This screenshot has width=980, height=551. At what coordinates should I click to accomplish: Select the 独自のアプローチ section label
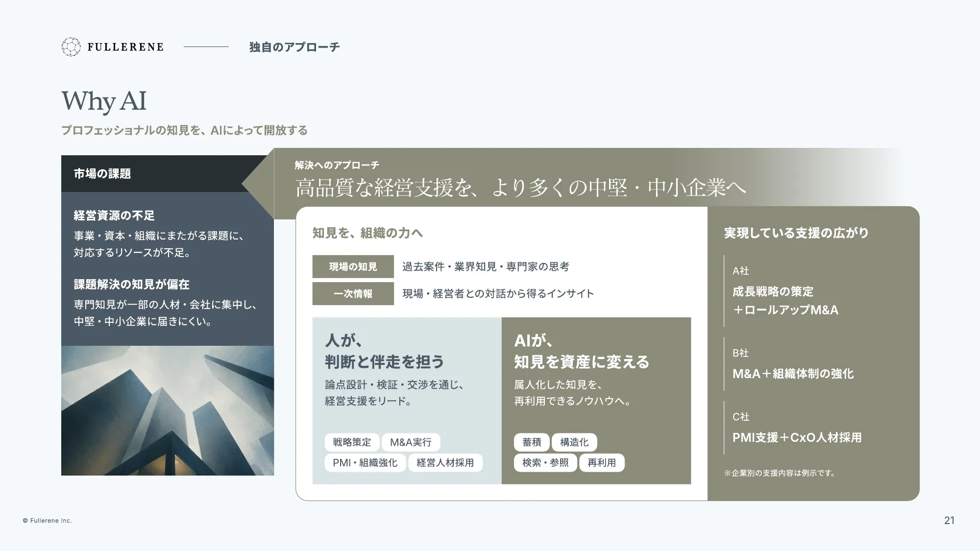pos(294,47)
